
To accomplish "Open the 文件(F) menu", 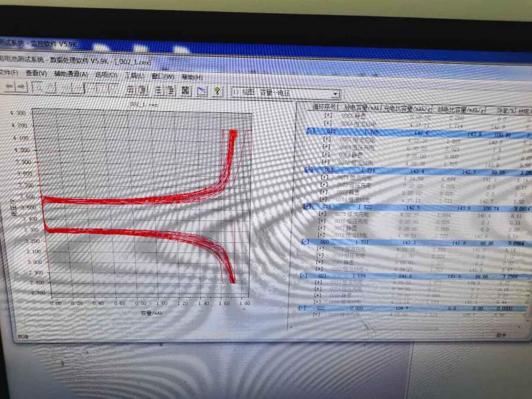I will pyautogui.click(x=9, y=72).
